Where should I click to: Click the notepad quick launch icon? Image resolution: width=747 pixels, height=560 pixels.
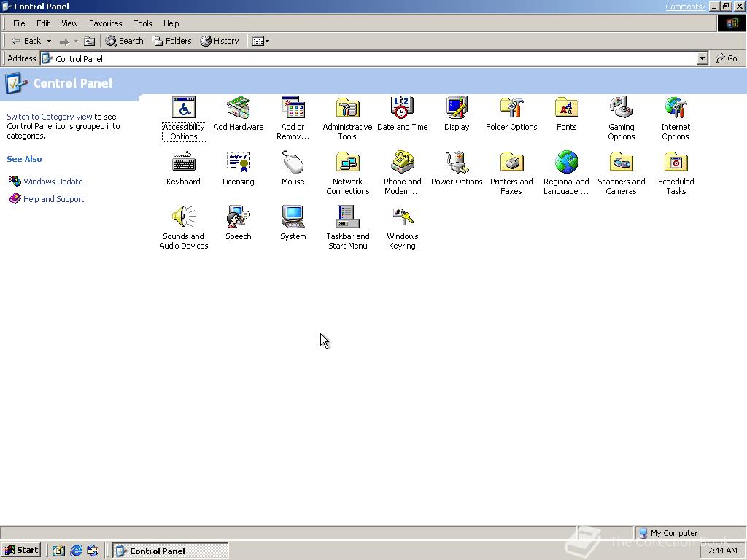pyautogui.click(x=58, y=551)
